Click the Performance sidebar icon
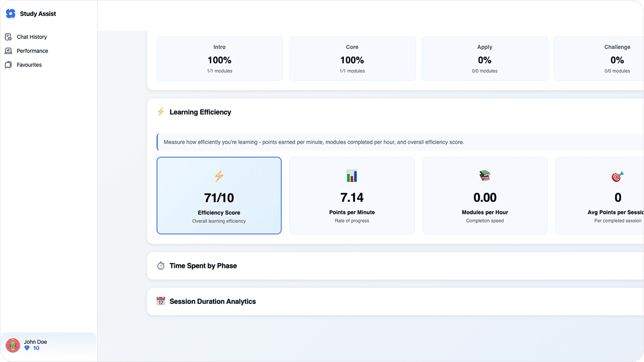Screen dimensions: 644x362 [8, 51]
